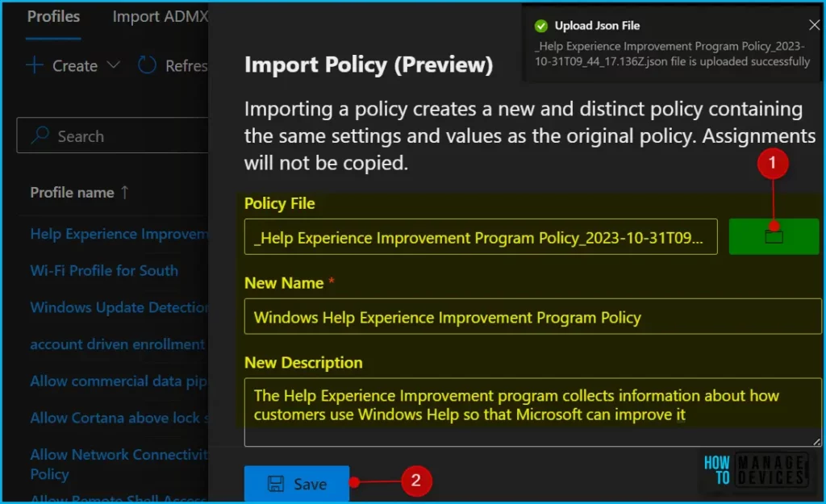Open the Create dropdown chevron
The width and height of the screenshot is (826, 504).
point(113,65)
